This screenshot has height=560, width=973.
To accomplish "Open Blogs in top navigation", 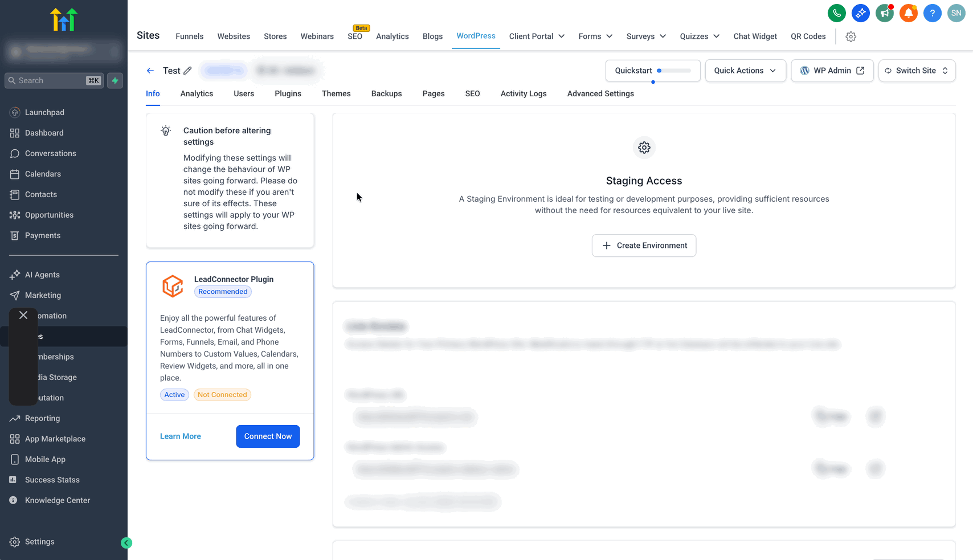I will [432, 36].
